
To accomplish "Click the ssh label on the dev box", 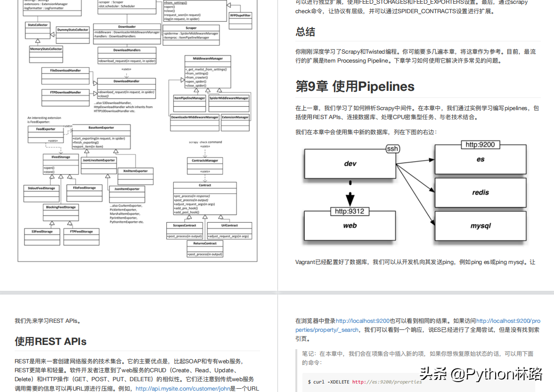I will pos(392,149).
